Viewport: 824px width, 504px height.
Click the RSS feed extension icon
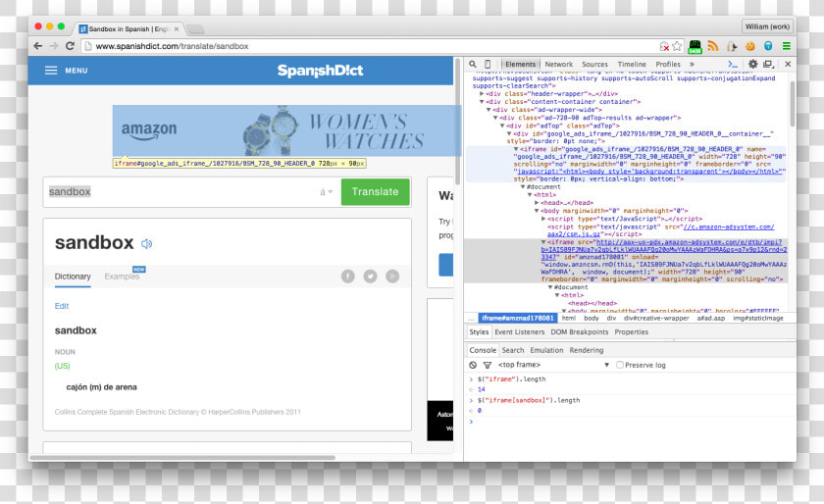tap(712, 46)
